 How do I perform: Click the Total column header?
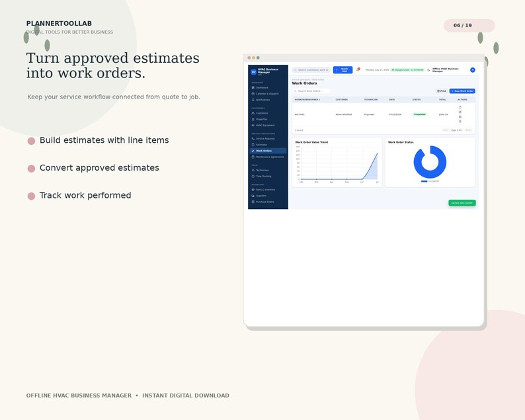click(x=442, y=99)
